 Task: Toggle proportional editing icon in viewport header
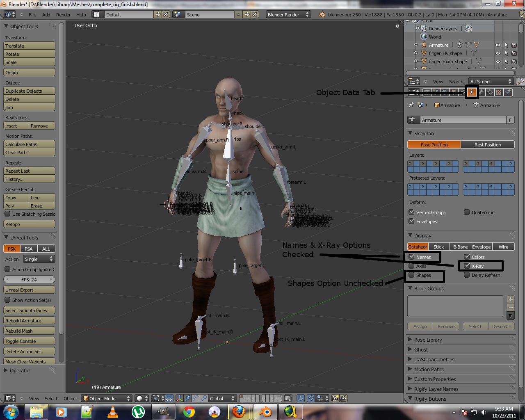point(301,398)
